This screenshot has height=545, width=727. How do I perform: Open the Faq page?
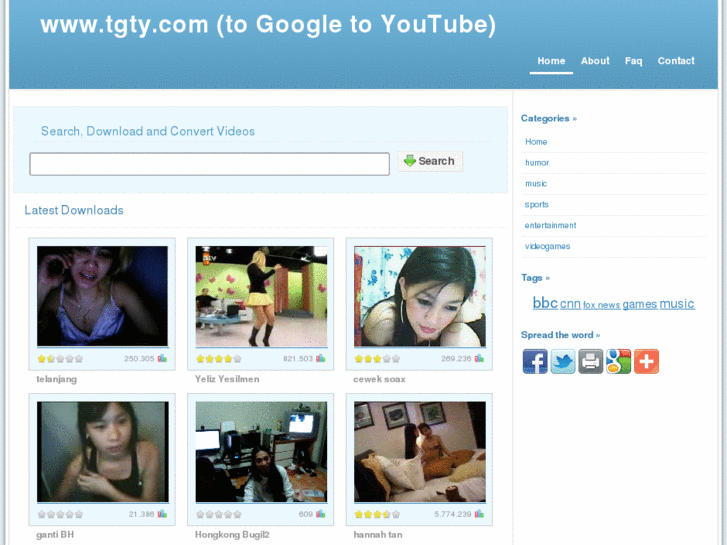click(633, 61)
